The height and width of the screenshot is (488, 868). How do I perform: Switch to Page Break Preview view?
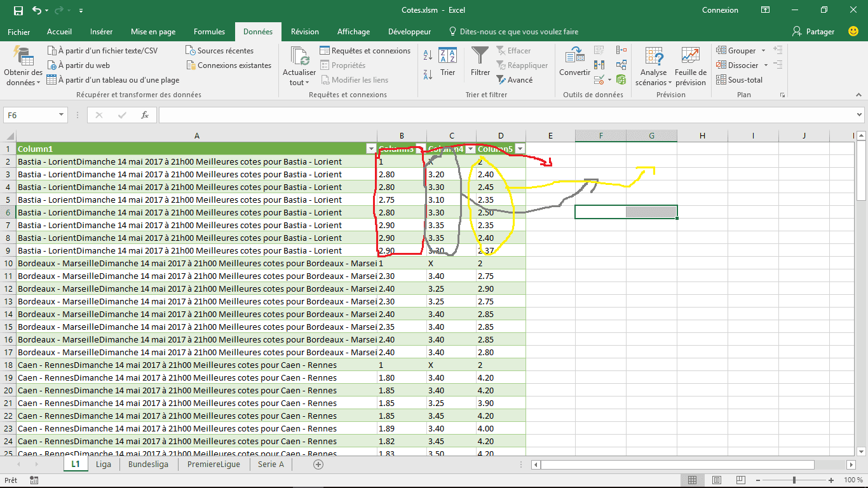tap(740, 480)
